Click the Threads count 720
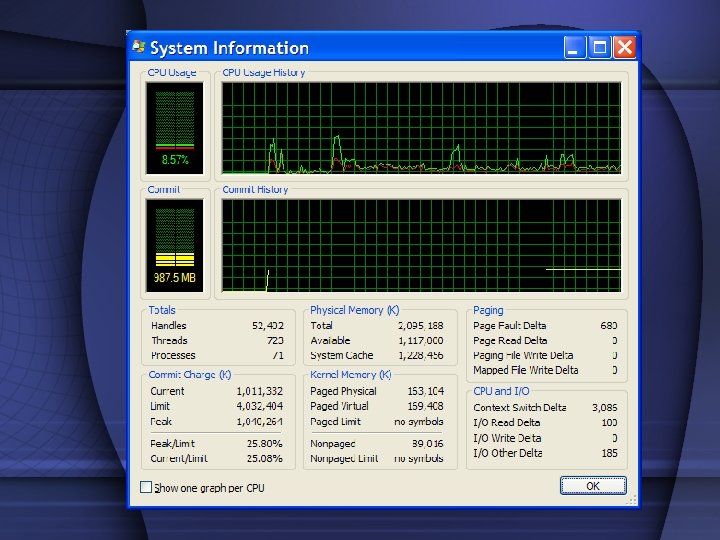 click(x=275, y=340)
